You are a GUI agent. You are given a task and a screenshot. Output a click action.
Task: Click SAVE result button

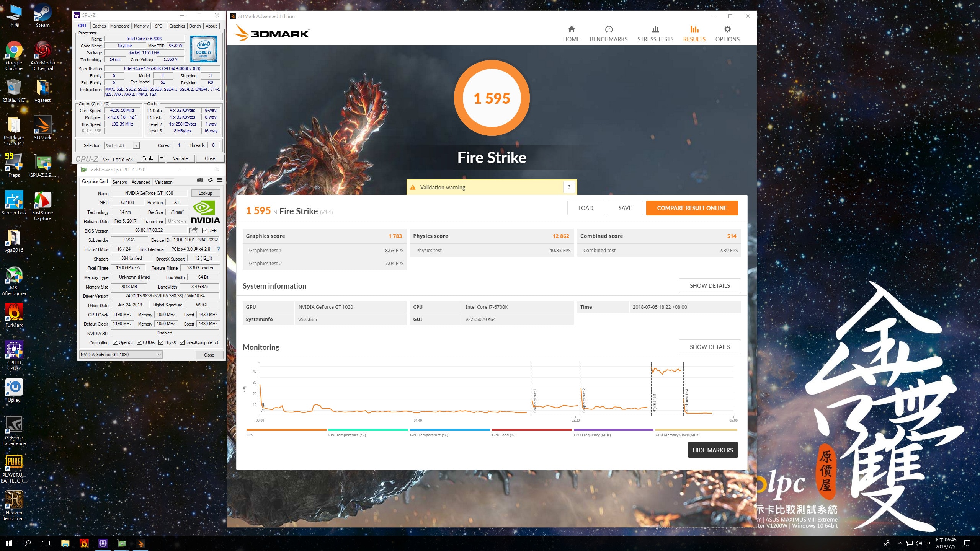pos(625,208)
